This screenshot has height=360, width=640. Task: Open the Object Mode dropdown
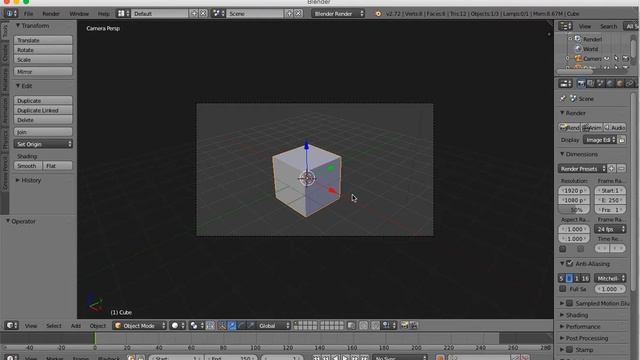(140, 325)
